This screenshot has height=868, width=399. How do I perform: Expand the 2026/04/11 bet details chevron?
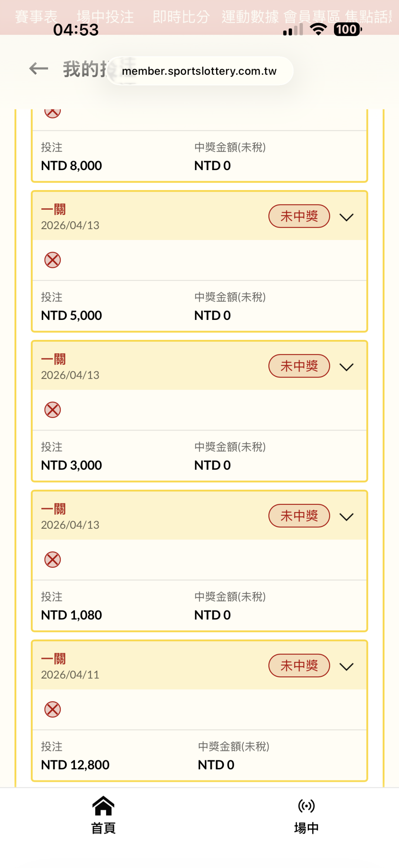[347, 666]
